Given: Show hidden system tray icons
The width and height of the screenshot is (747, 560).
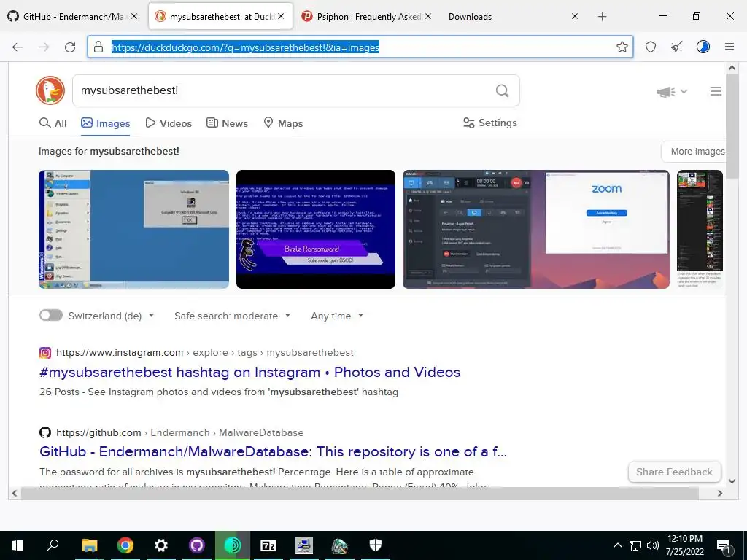Looking at the screenshot, I should tap(617, 545).
